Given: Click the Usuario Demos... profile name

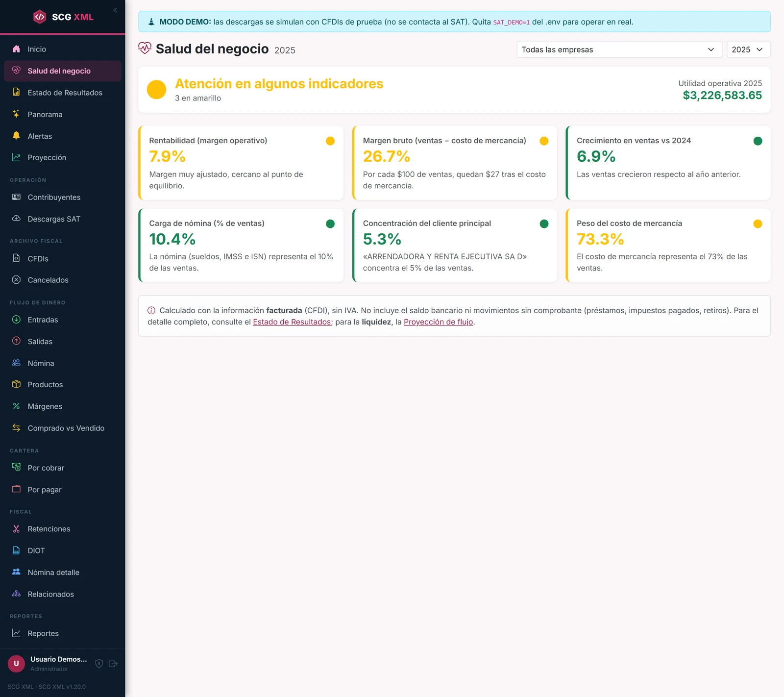Looking at the screenshot, I should (x=59, y=659).
